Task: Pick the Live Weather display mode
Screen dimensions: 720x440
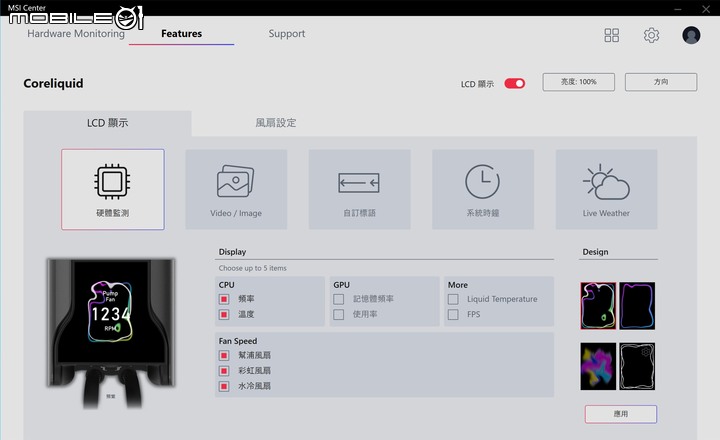Action: pyautogui.click(x=606, y=189)
